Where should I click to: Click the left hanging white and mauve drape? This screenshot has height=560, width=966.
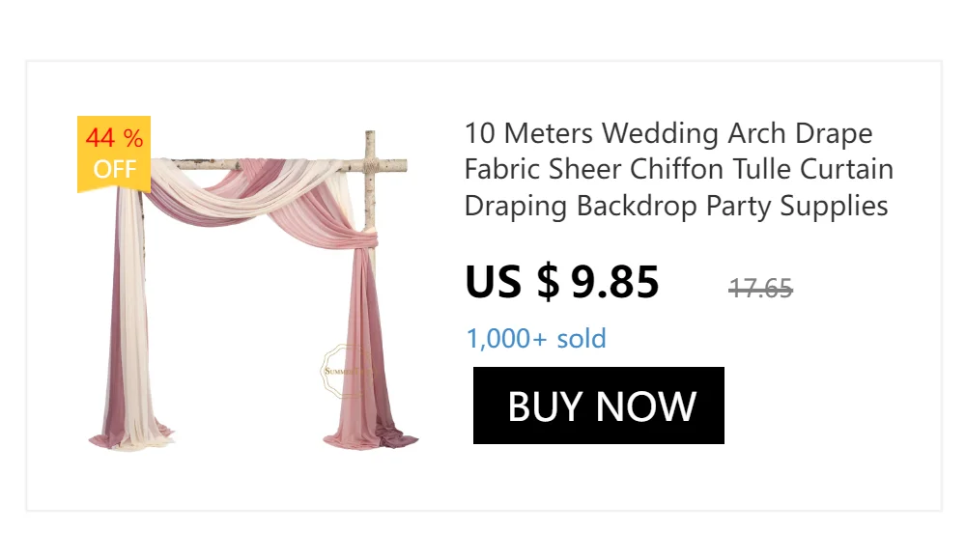pyautogui.click(x=129, y=308)
